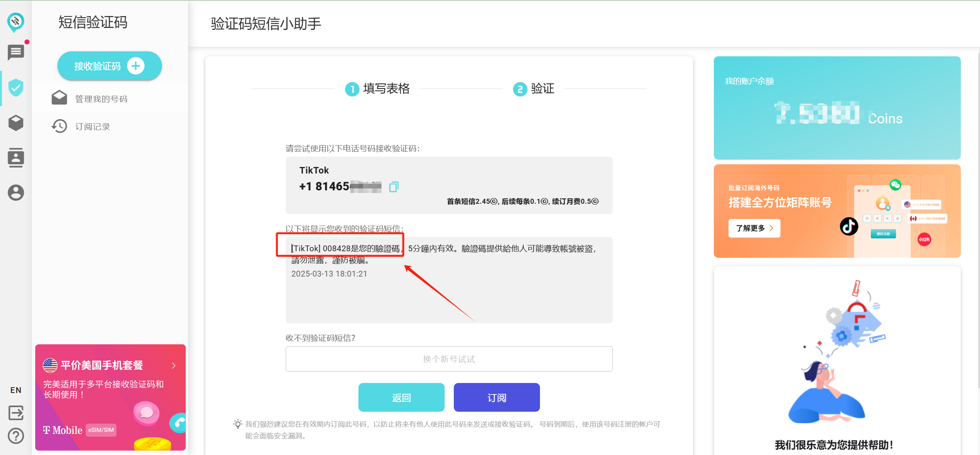Screen dimensions: 980x455
Task: Go to step 1 填写表格
Action: (377, 89)
